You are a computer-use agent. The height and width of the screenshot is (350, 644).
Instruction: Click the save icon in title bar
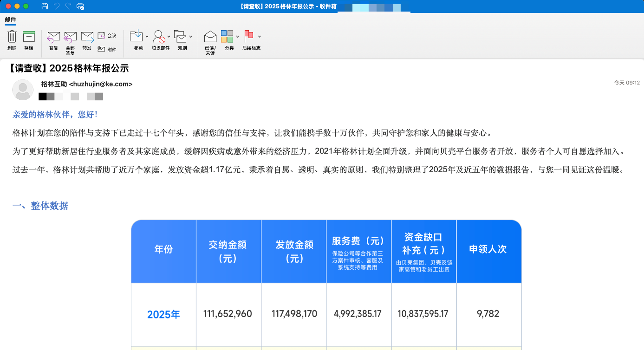coord(45,6)
